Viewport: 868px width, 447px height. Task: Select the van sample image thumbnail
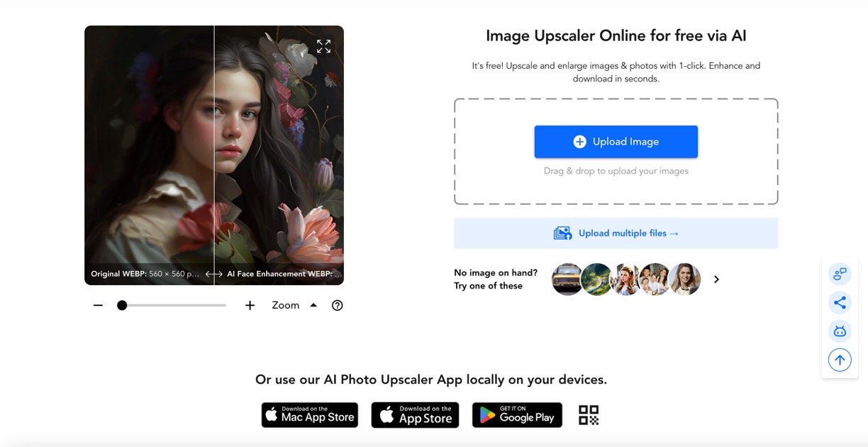click(567, 279)
